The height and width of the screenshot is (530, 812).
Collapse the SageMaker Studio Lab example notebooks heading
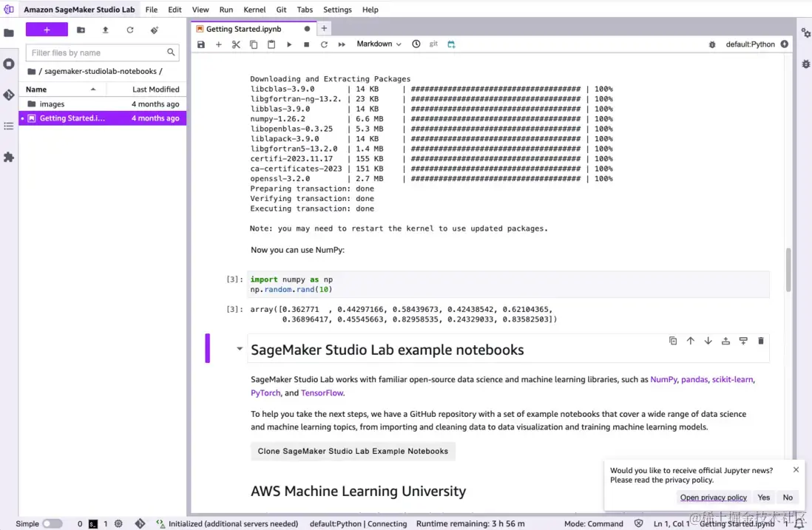[x=240, y=349]
